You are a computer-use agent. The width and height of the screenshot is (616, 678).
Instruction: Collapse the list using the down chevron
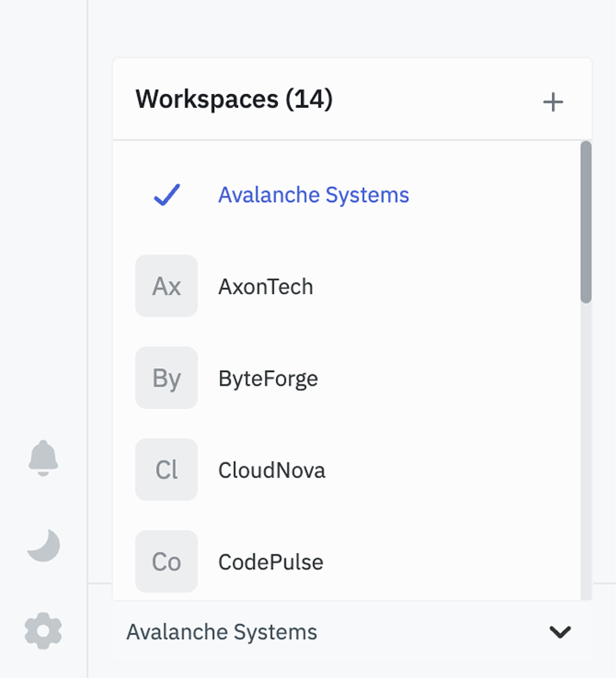pyautogui.click(x=560, y=632)
